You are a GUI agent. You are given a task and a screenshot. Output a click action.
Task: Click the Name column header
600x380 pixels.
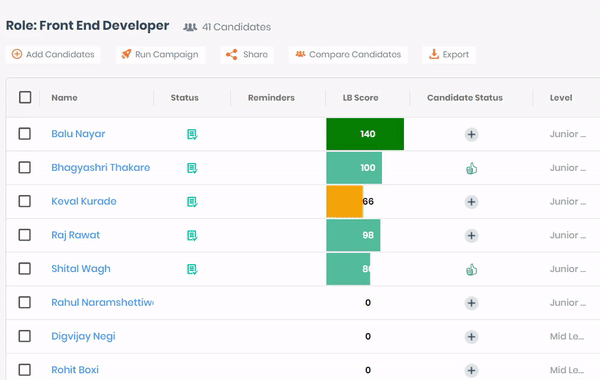(64, 98)
